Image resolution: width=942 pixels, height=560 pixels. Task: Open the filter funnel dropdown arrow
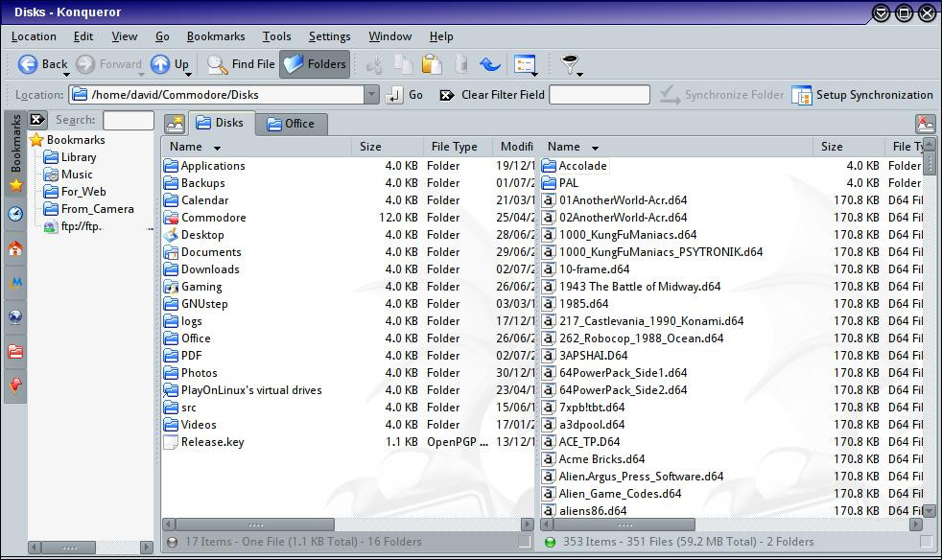pyautogui.click(x=579, y=74)
